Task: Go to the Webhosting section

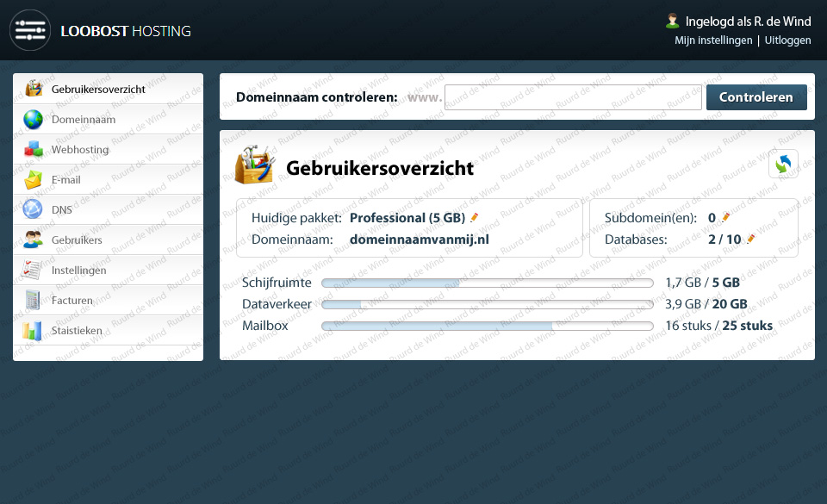Action: coord(109,149)
